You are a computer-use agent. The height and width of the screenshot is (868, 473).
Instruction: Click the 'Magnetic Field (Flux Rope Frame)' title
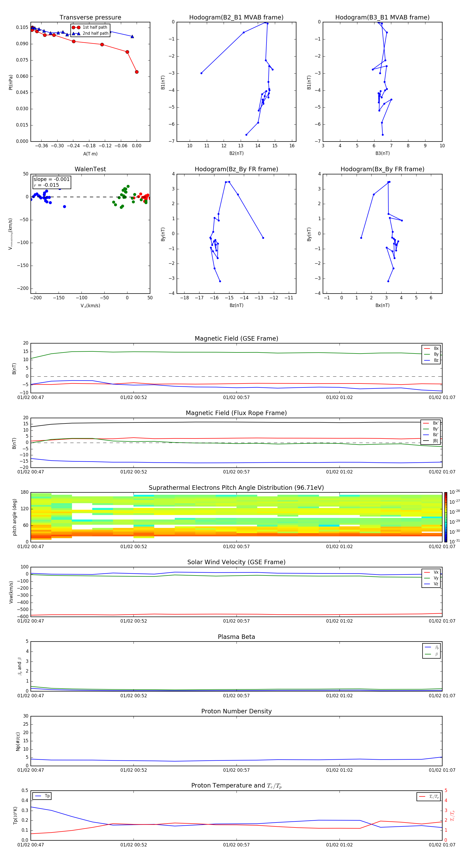pyautogui.click(x=236, y=413)
